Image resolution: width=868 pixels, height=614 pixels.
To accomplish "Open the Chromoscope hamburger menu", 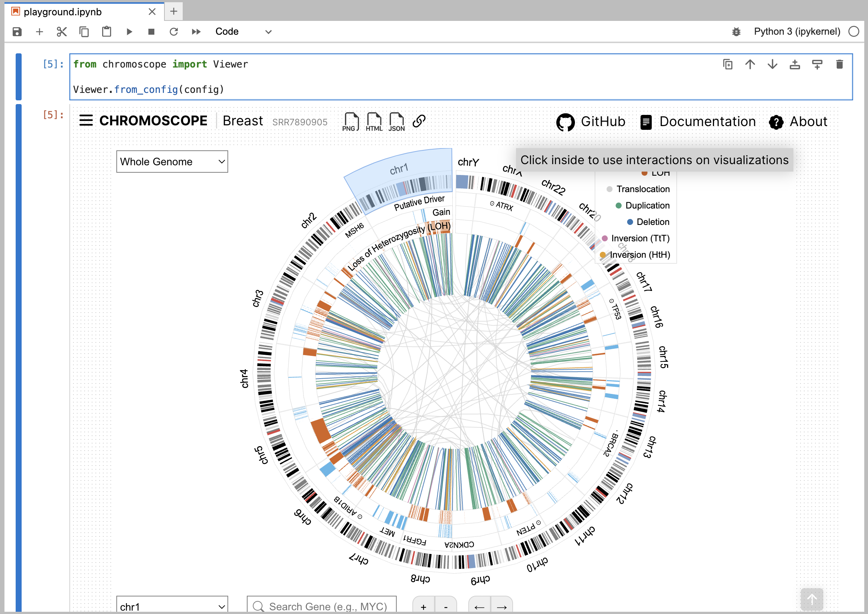I will [x=86, y=121].
